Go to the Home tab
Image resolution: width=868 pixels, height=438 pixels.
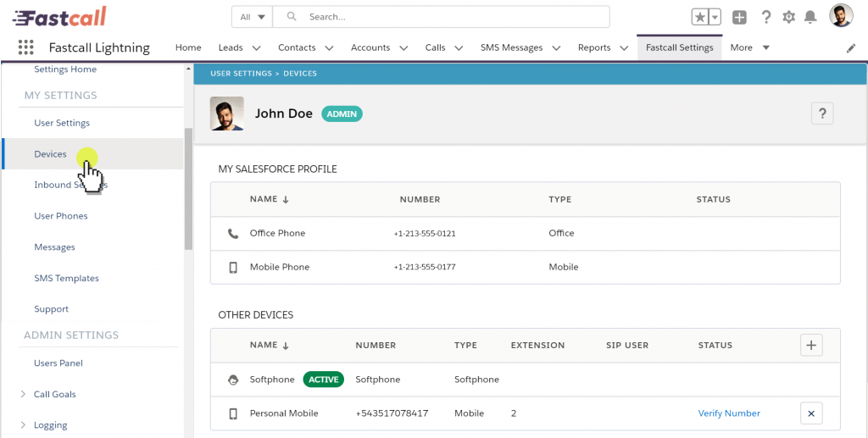tap(188, 47)
